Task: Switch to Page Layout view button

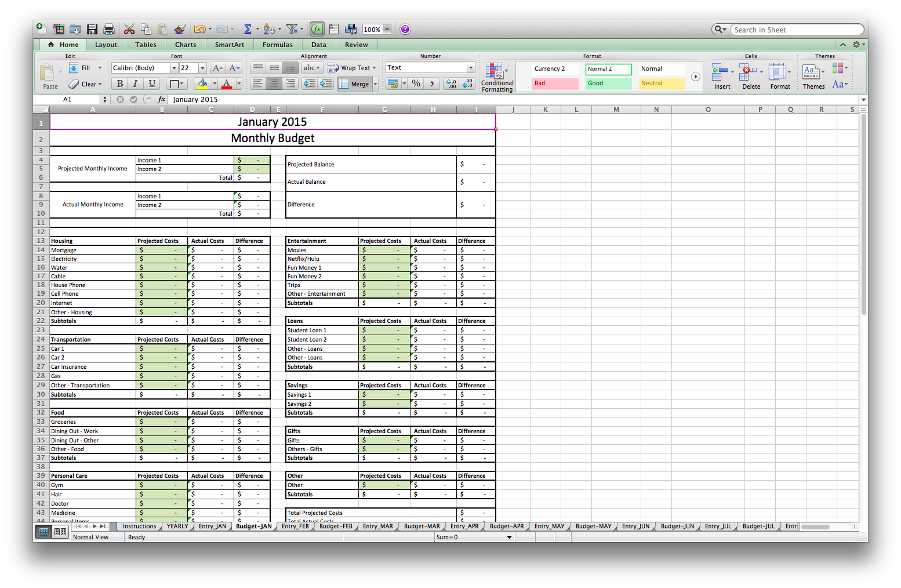Action: [x=60, y=531]
